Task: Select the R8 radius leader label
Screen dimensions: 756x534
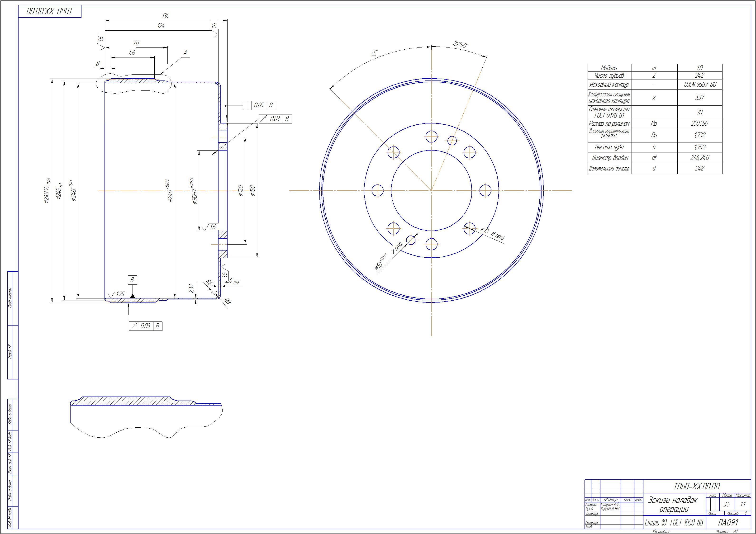Action: pyautogui.click(x=227, y=301)
